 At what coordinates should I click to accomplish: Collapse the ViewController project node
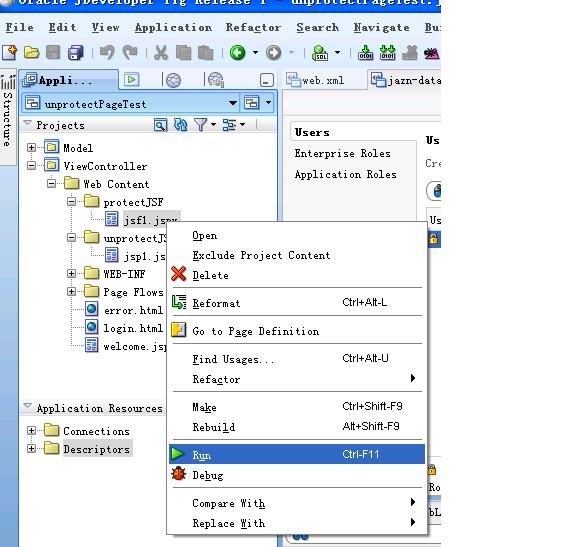(31, 165)
